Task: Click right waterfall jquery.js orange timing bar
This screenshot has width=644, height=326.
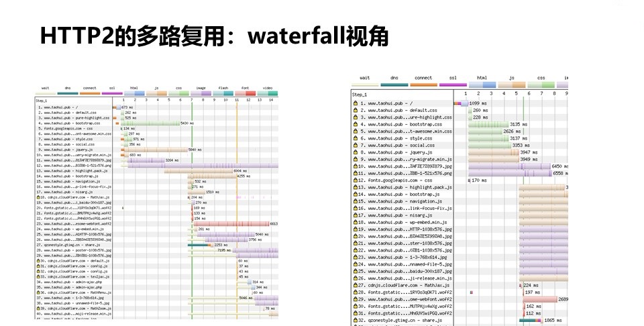Action: click(x=494, y=152)
